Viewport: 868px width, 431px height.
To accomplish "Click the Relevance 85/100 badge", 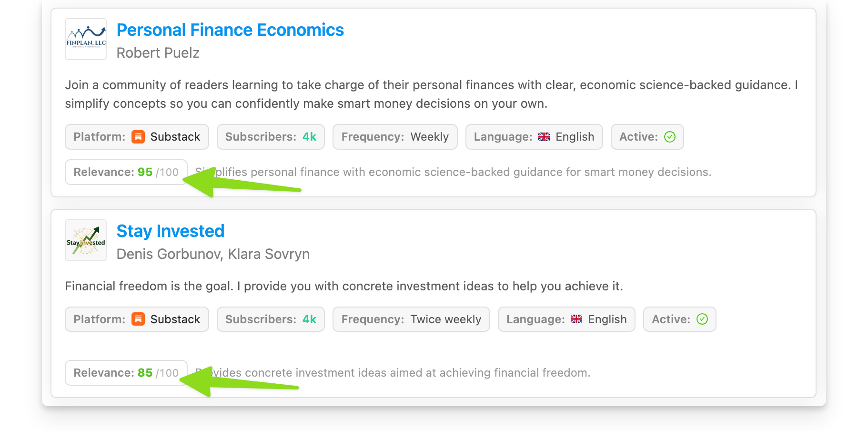I will 126,373.
